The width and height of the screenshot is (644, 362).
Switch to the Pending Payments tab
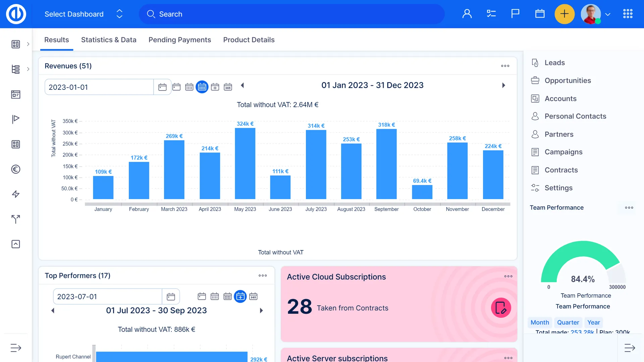click(x=180, y=40)
